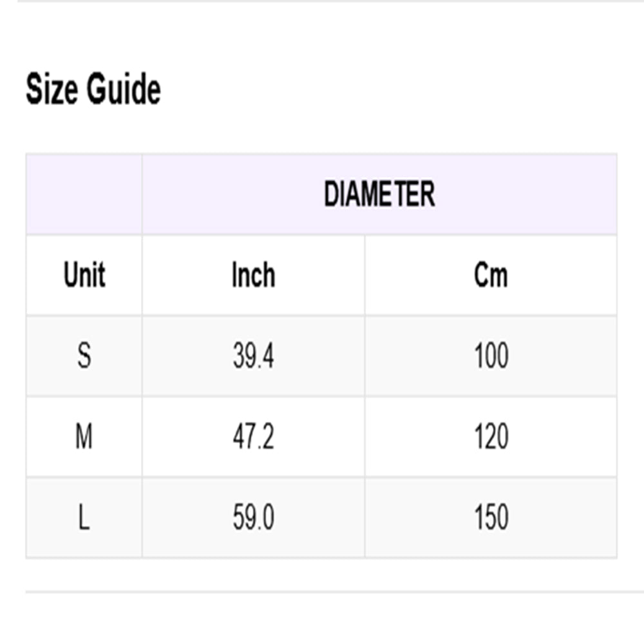Image resolution: width=644 pixels, height=644 pixels.
Task: Select the 100 cm value
Action: [x=491, y=356]
